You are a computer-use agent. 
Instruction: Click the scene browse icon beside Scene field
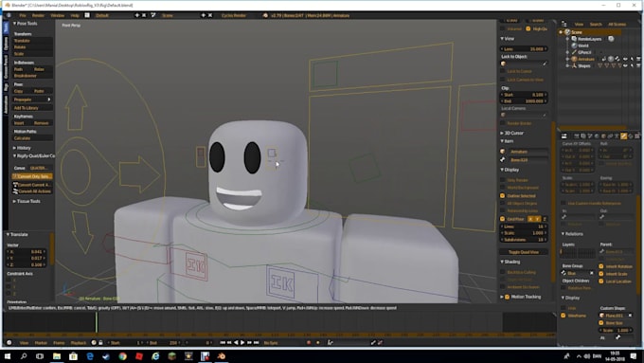[153, 15]
